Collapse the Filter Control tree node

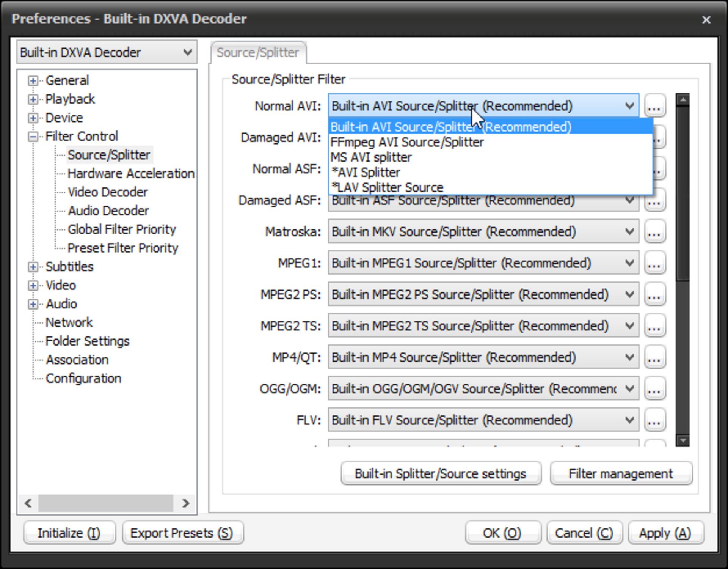click(x=33, y=137)
